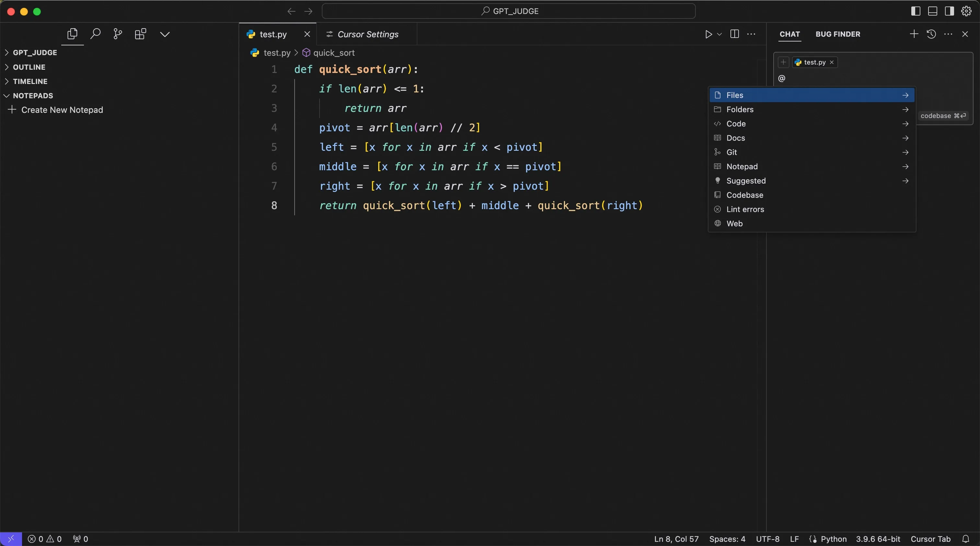Open run options dropdown arrow
Screen dimensions: 980x546
719,34
